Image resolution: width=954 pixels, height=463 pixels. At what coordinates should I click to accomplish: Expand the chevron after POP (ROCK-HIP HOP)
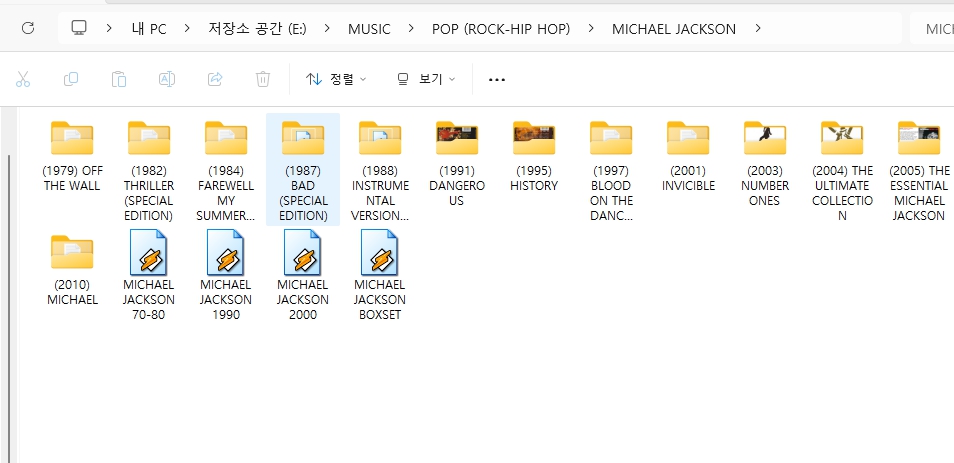tap(591, 28)
